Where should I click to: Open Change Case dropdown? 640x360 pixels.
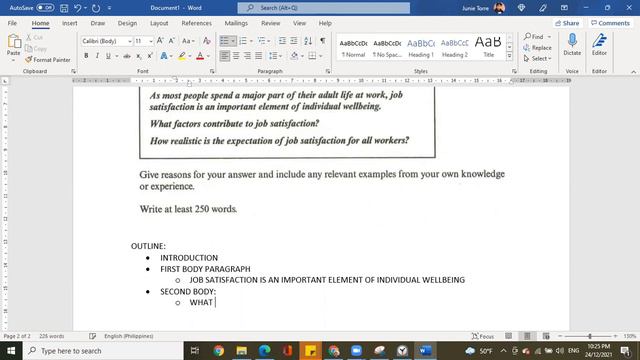(x=188, y=41)
